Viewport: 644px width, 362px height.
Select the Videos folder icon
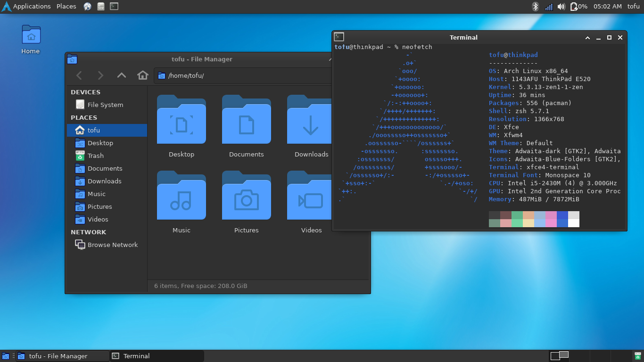pos(309,195)
